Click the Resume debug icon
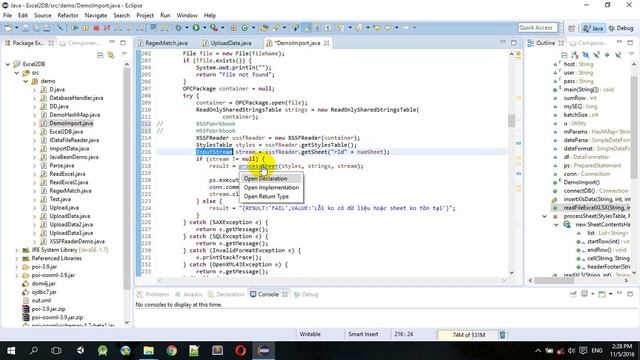Screen dimensions: 640x360 click(75, 28)
